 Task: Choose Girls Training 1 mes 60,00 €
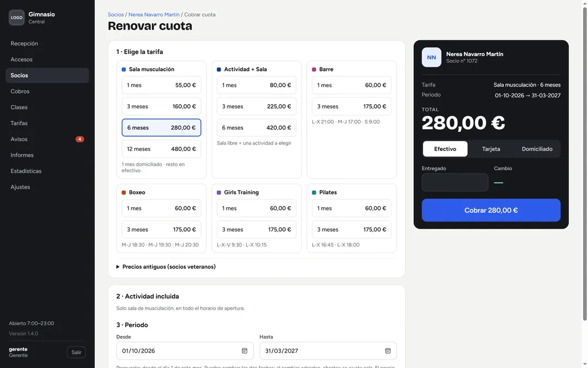pyautogui.click(x=256, y=208)
